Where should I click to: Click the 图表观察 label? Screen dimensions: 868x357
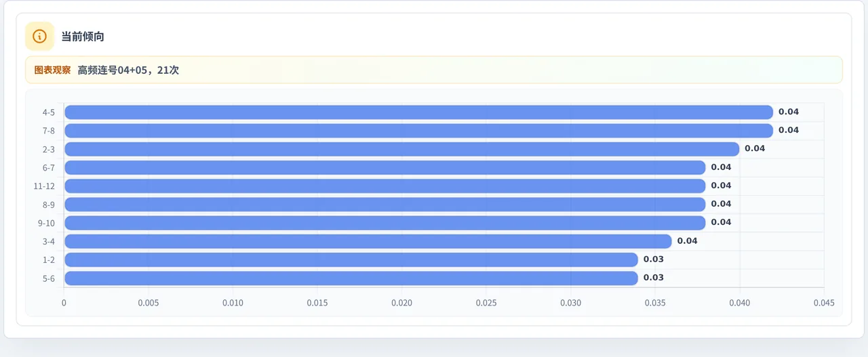pyautogui.click(x=52, y=70)
